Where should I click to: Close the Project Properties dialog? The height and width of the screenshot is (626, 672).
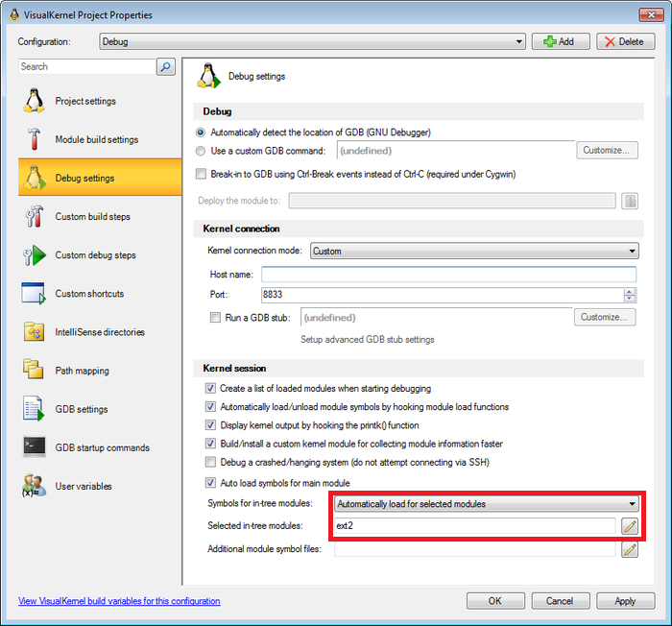(x=651, y=14)
